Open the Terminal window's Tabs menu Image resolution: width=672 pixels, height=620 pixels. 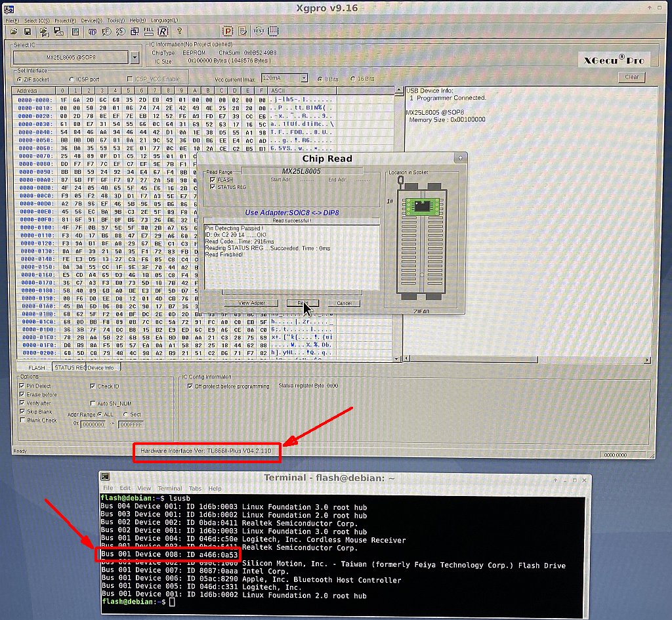pos(195,489)
